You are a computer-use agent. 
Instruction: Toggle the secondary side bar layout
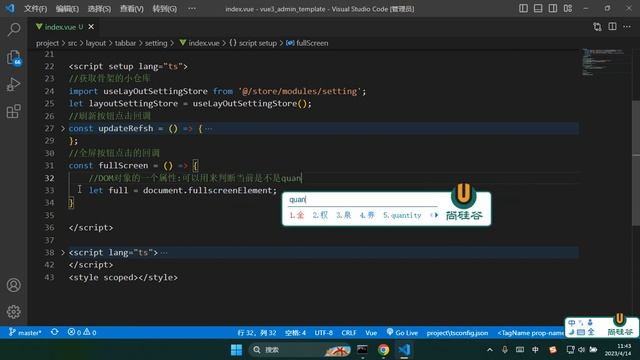click(553, 9)
